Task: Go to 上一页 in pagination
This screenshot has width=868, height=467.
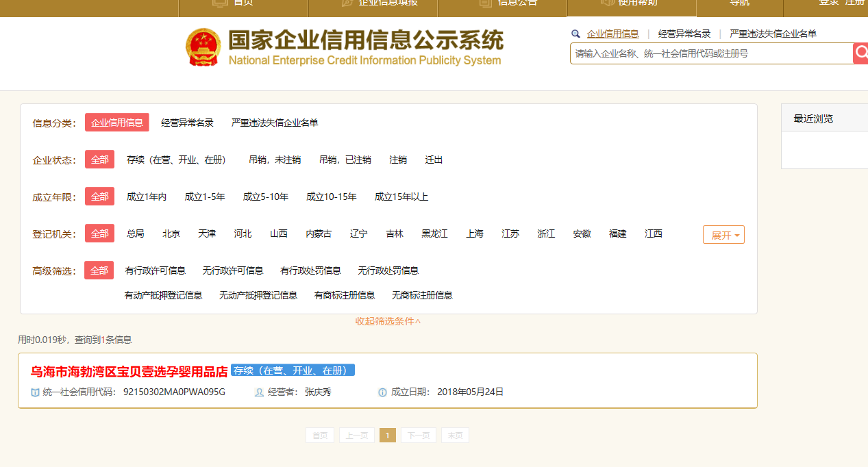Action: (357, 436)
